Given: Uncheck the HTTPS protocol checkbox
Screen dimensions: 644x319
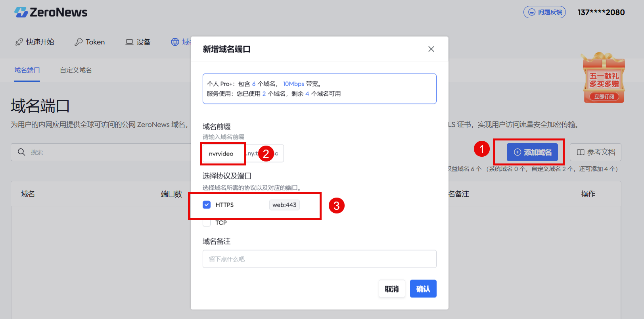Looking at the screenshot, I should tap(207, 205).
